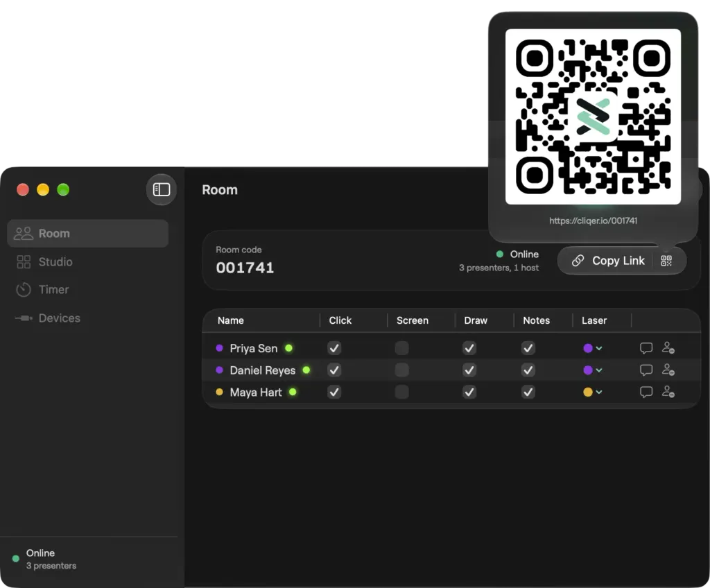
Task: Uncheck Notes permission for Maya Hart
Action: [528, 392]
